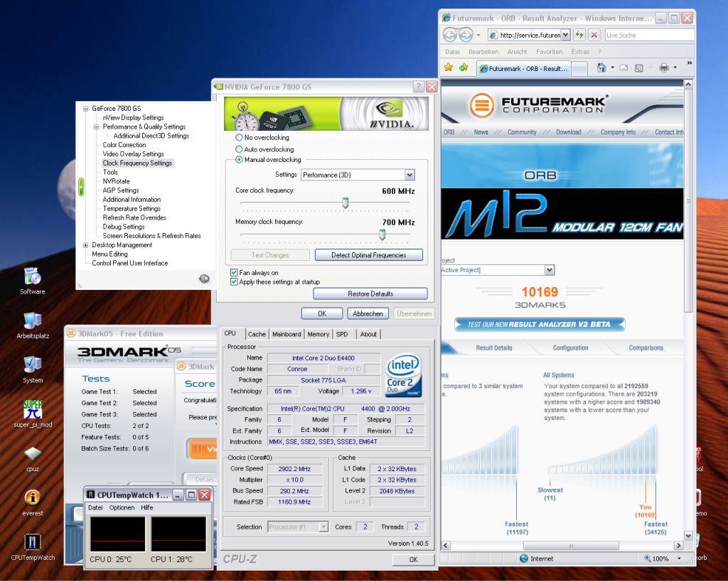Launch the cpuz desktop shortcut
The image size is (728, 582).
pyautogui.click(x=33, y=453)
